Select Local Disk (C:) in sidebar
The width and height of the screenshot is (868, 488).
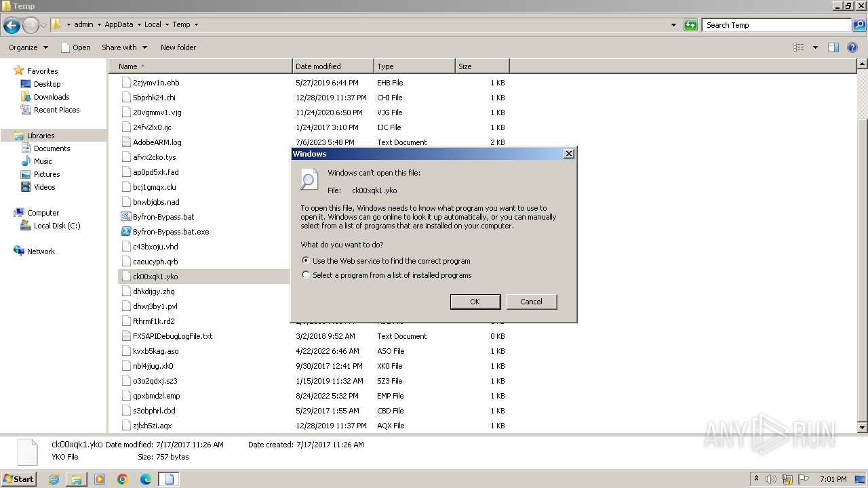click(x=57, y=226)
